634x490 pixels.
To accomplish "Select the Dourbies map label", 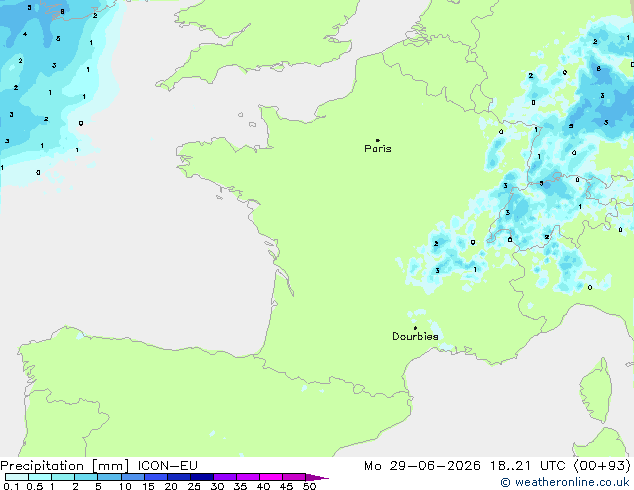I will coord(415,336).
